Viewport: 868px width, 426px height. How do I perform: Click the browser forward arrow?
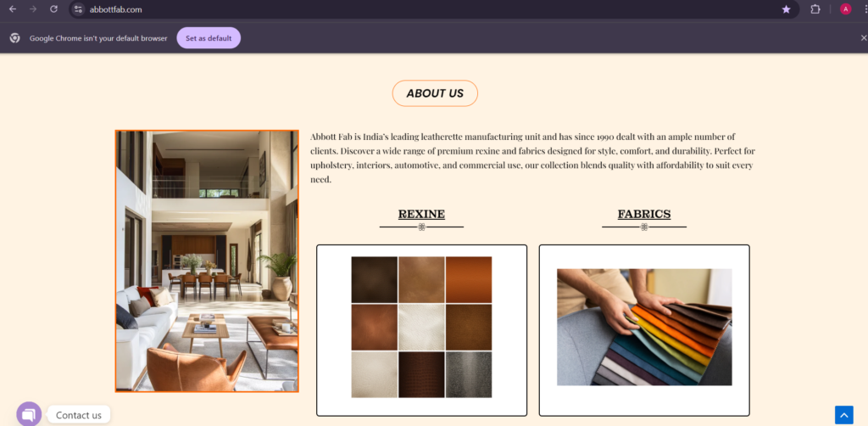point(33,8)
